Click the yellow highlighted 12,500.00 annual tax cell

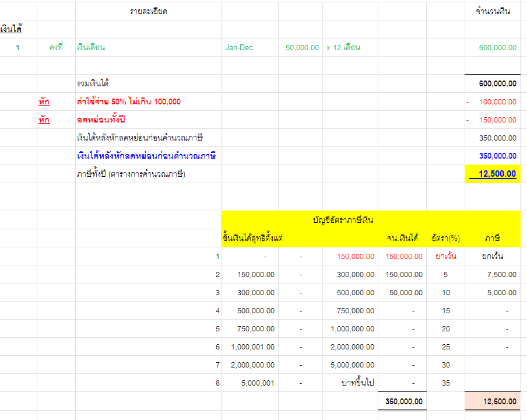493,174
